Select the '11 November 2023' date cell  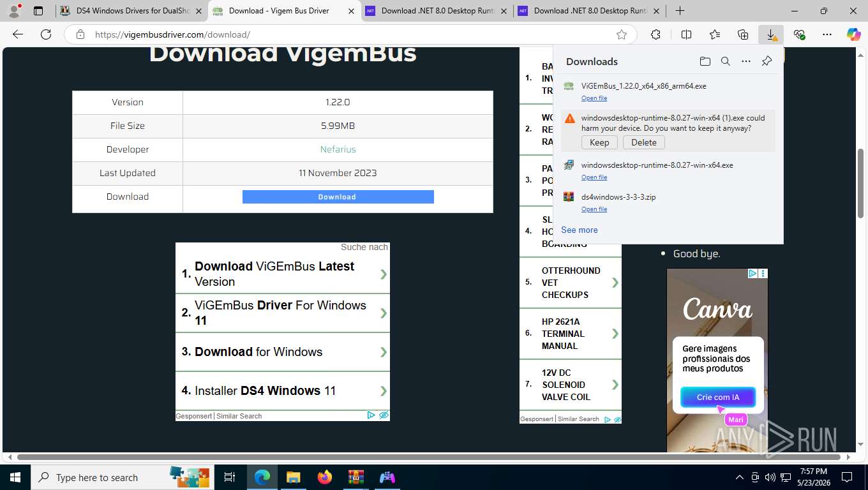tap(338, 173)
